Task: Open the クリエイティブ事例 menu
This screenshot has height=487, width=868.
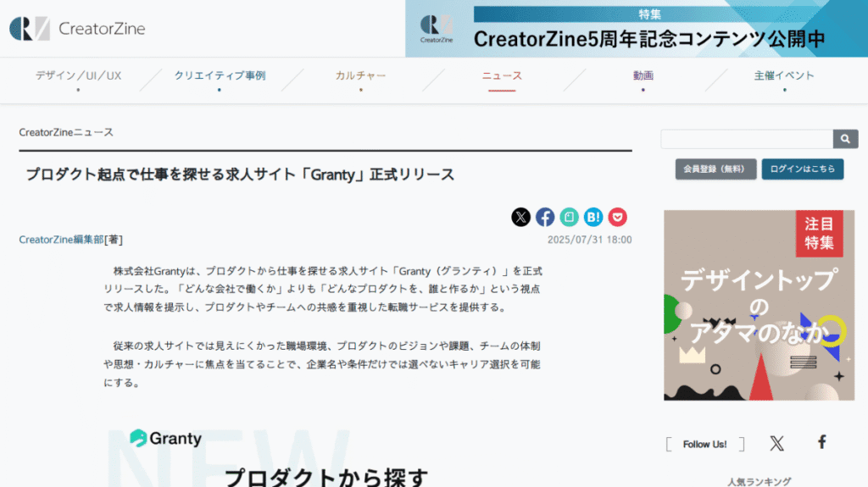Action: click(220, 76)
